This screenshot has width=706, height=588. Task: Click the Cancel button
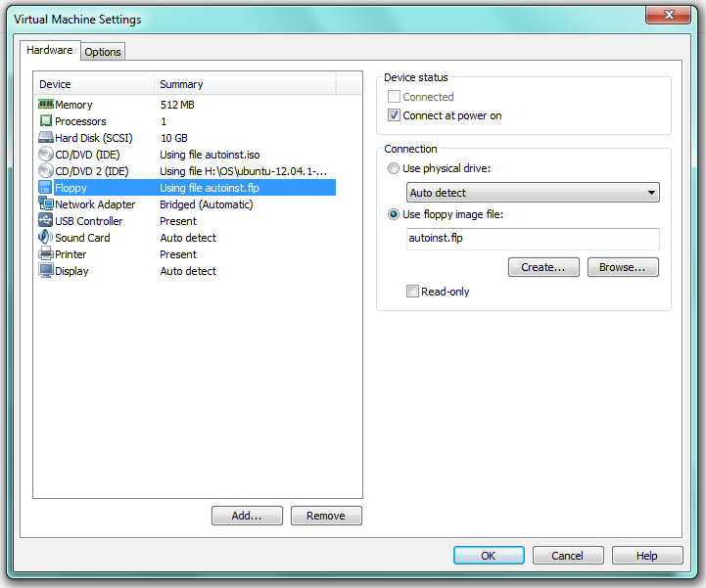tap(568, 556)
